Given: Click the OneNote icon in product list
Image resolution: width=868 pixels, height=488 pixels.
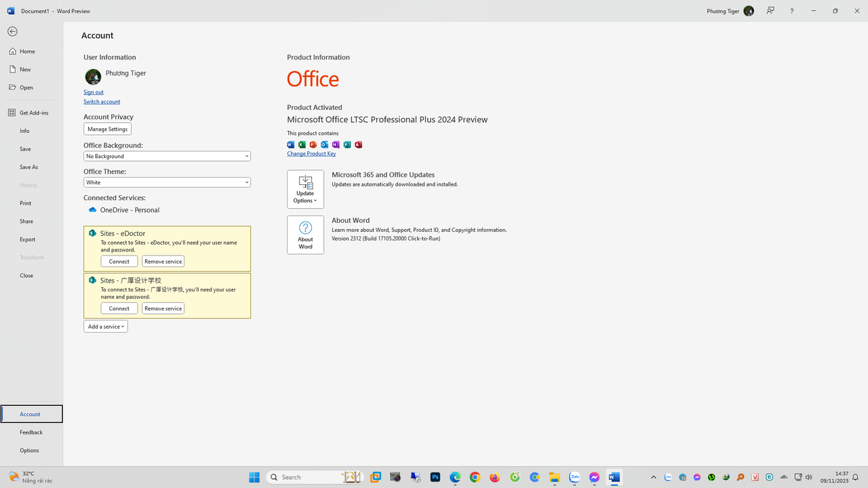Looking at the screenshot, I should pos(336,144).
